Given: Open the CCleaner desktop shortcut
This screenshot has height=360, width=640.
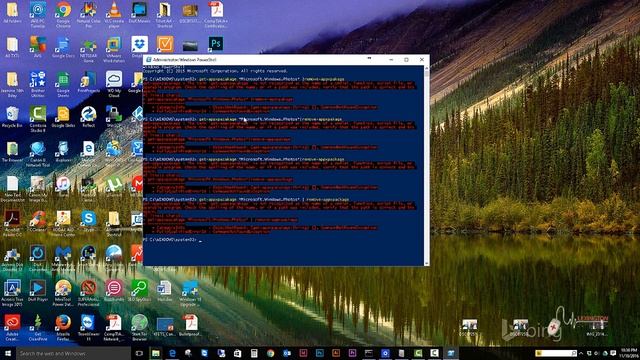Looking at the screenshot, I should point(38,222).
